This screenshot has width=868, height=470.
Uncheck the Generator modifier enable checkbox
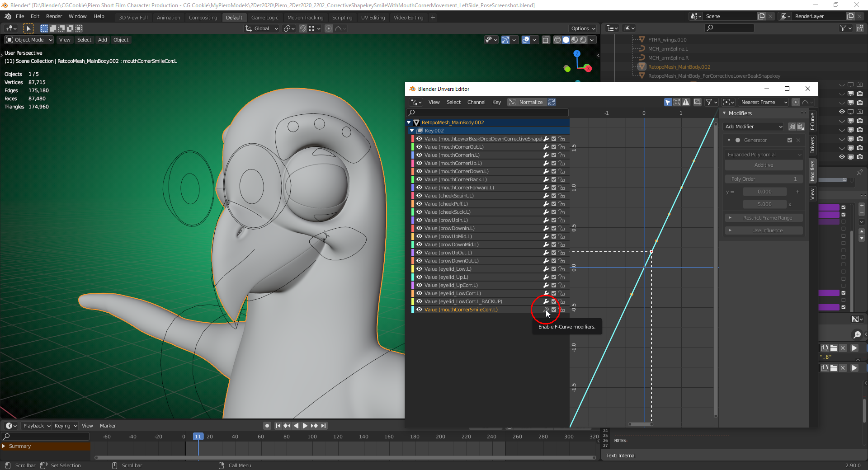pyautogui.click(x=790, y=140)
